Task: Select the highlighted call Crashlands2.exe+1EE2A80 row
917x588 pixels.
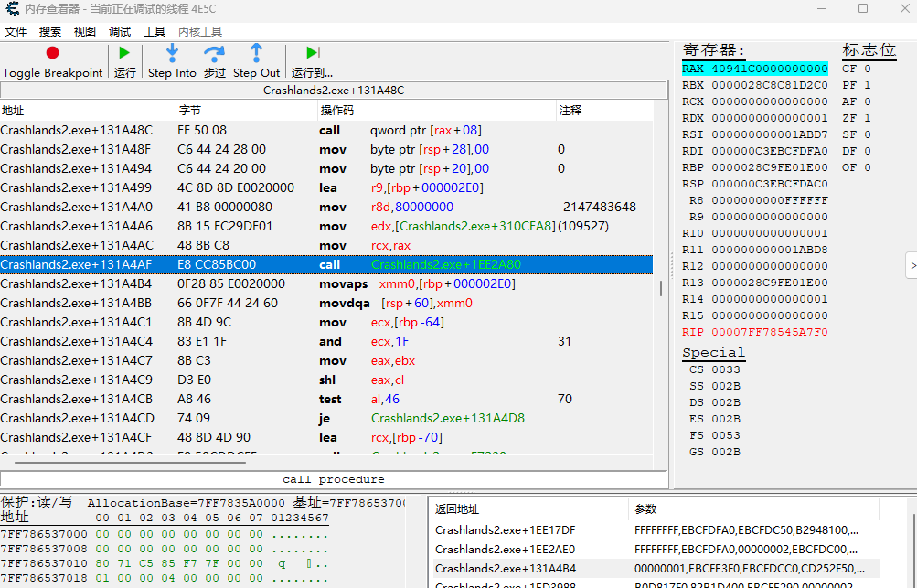Action: (x=326, y=264)
